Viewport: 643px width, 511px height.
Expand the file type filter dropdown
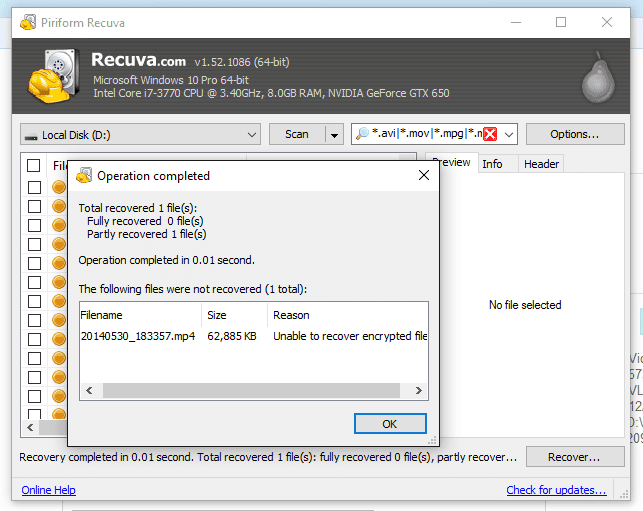pos(509,135)
